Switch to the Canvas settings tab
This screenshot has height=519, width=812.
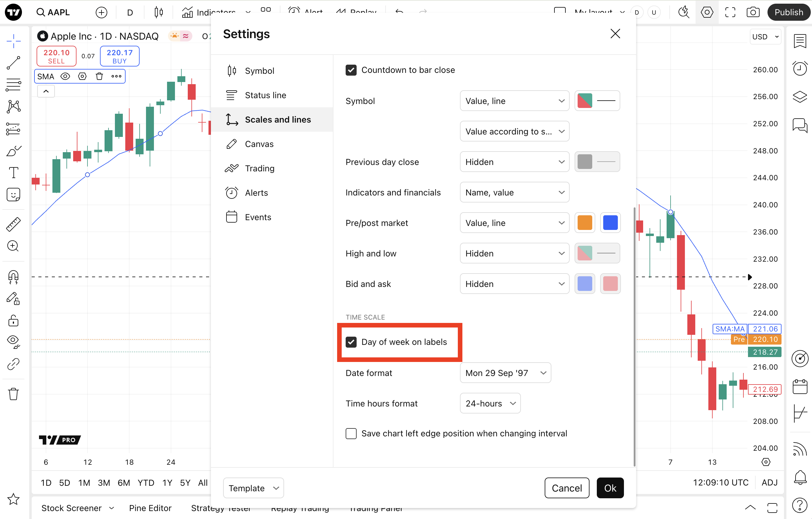click(259, 144)
